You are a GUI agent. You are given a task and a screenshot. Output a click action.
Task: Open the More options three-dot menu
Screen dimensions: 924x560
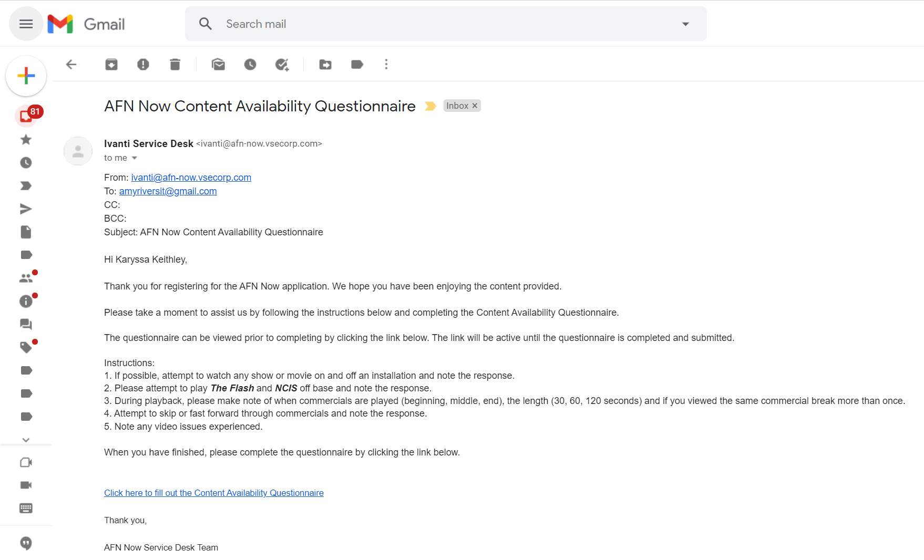coord(386,65)
